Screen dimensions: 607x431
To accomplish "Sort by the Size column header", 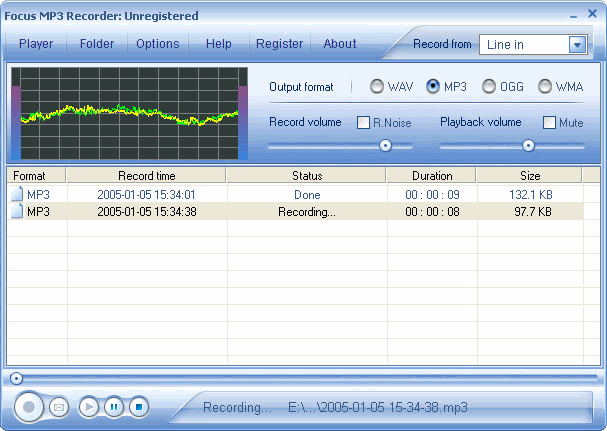I will tap(530, 175).
